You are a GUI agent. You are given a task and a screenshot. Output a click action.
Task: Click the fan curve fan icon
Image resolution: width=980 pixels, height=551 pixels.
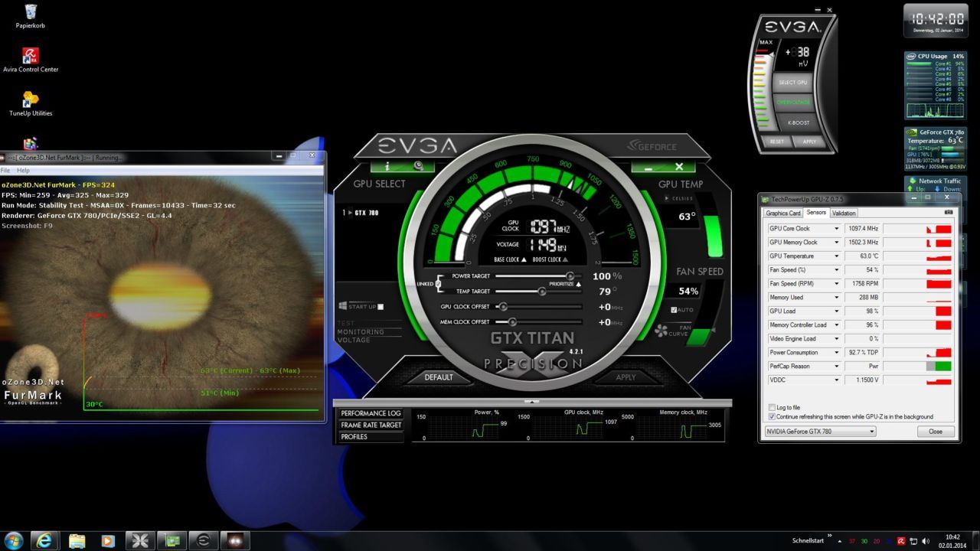(661, 331)
